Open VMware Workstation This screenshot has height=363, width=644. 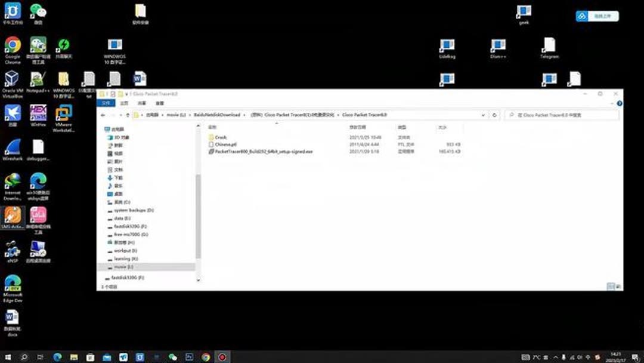[64, 114]
